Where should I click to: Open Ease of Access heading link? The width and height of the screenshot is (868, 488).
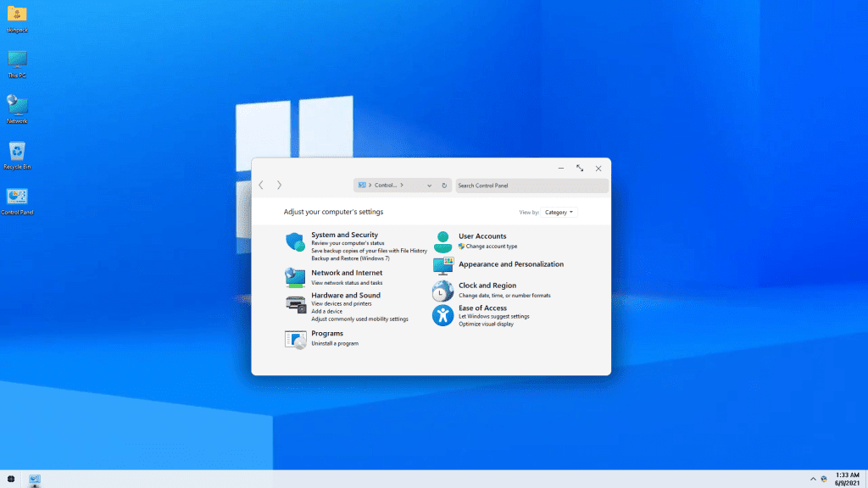point(482,308)
